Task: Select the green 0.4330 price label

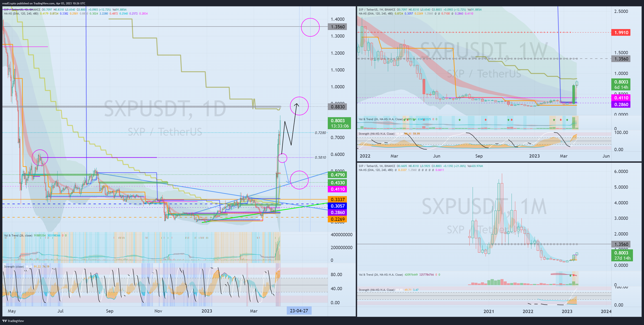Action: 337,182
